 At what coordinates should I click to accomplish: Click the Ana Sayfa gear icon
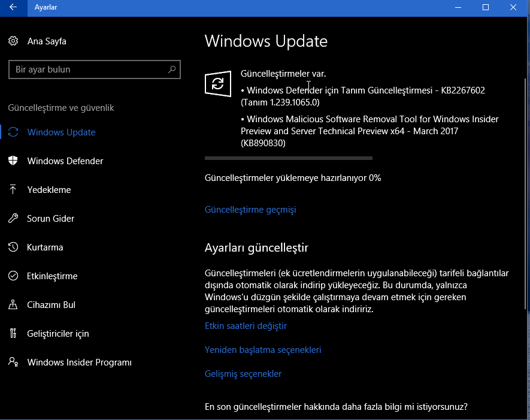click(x=13, y=41)
